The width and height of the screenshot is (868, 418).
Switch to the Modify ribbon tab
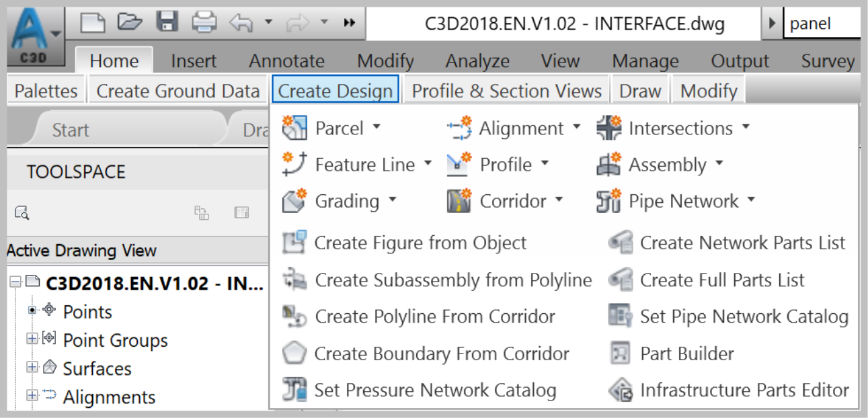coord(385,60)
